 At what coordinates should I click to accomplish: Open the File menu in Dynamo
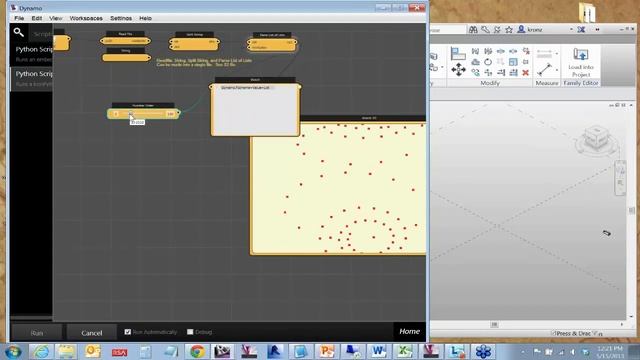tap(19, 18)
